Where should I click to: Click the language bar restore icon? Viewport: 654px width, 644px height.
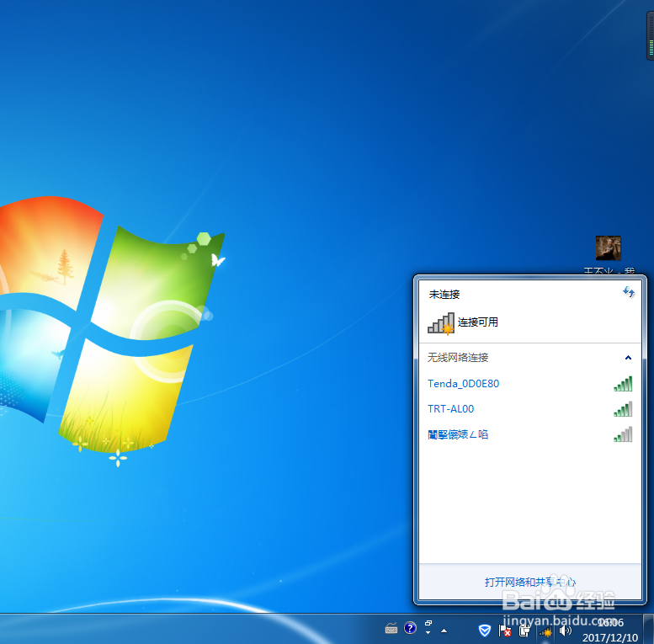pos(428,623)
